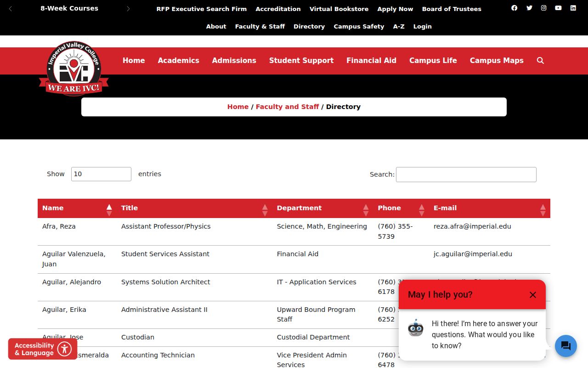Open the Admissions menu
The height and width of the screenshot is (368, 588).
coord(234,61)
